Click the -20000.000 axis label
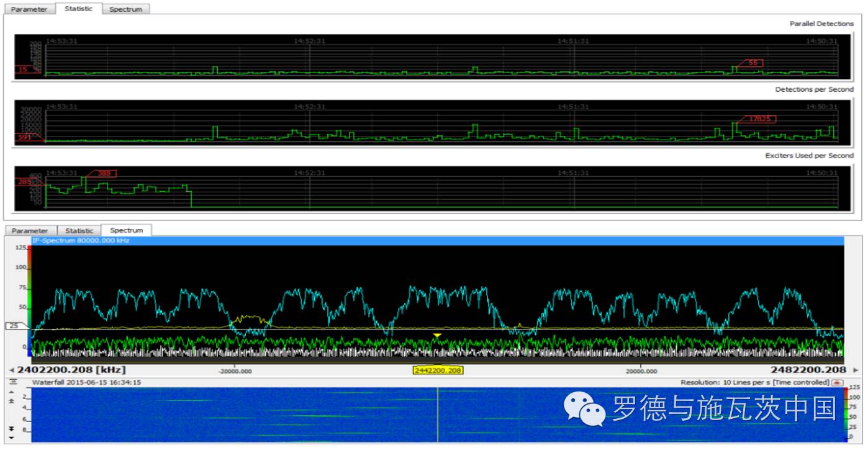 click(235, 372)
